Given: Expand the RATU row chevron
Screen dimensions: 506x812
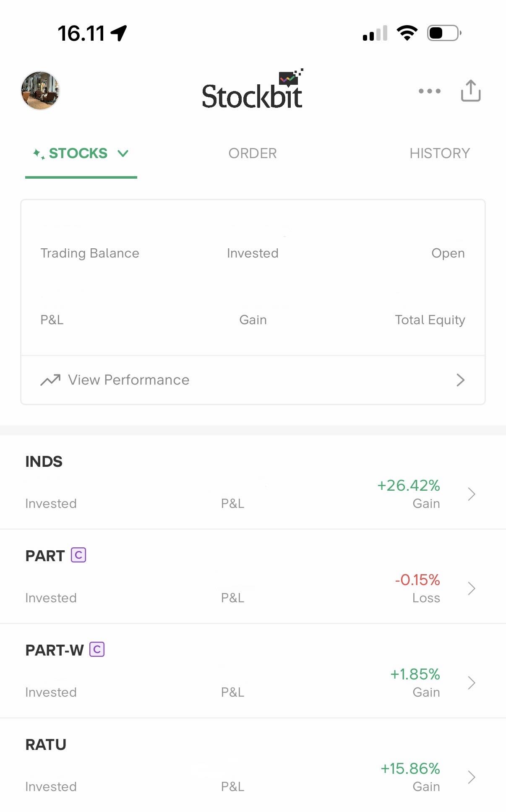Looking at the screenshot, I should click(x=471, y=777).
